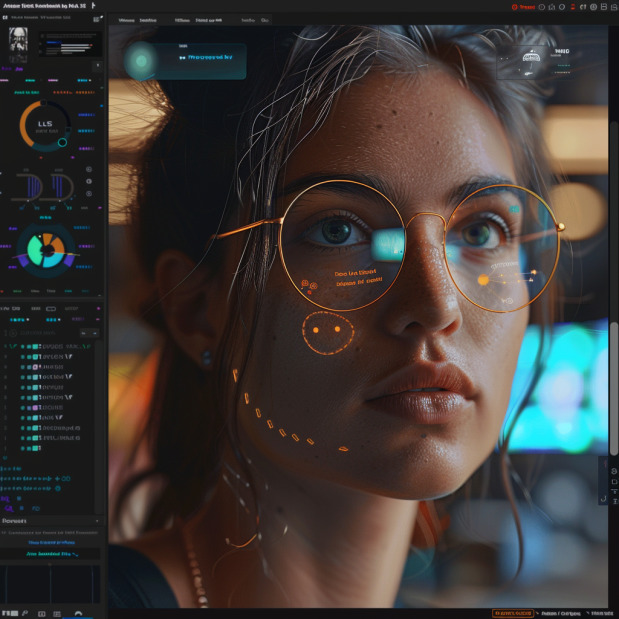Toggle visibility of the first layer row
The image size is (619, 619).
point(23,345)
